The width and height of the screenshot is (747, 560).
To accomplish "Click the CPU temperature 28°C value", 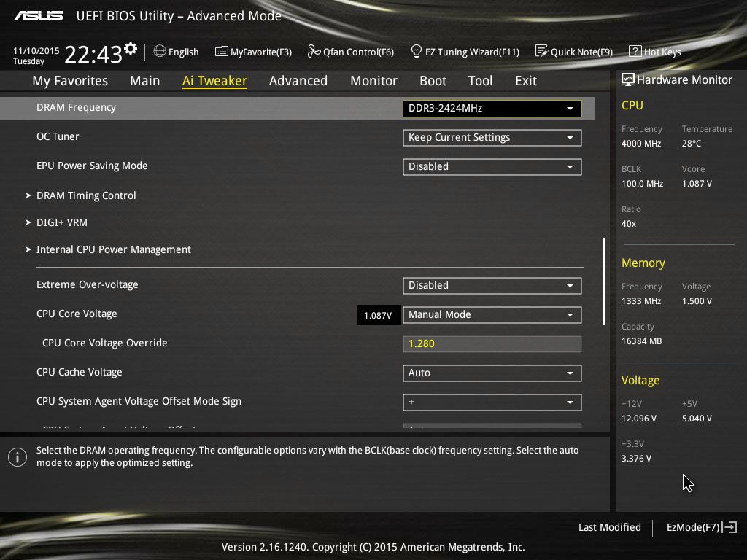I will 692,144.
